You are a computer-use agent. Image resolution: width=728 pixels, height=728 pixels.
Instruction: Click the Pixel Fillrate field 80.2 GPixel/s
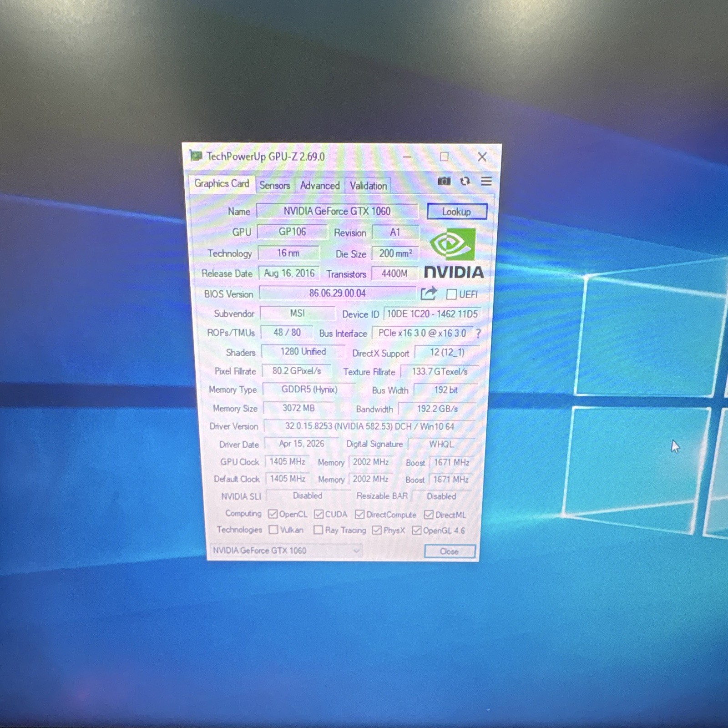coord(297,371)
